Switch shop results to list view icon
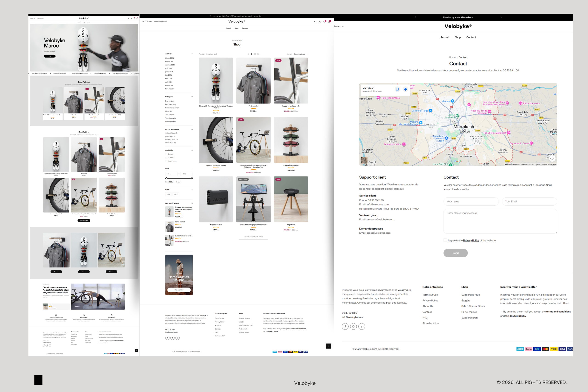 pos(258,54)
